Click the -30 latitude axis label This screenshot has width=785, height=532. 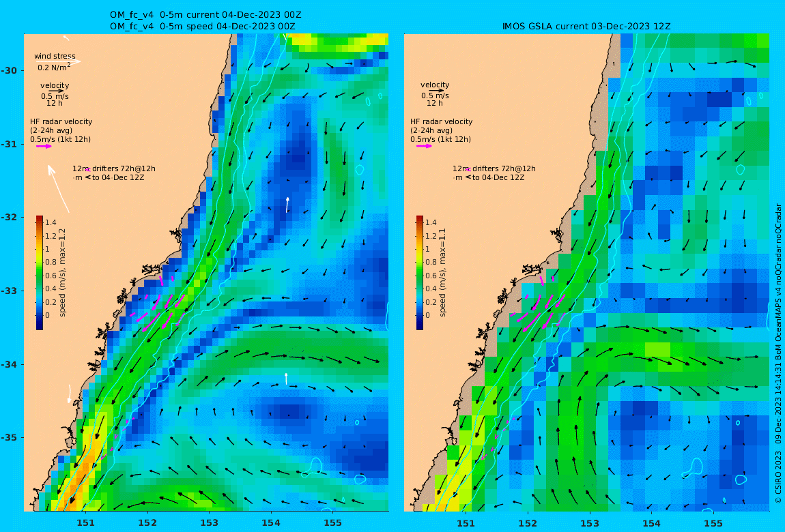pos(8,70)
